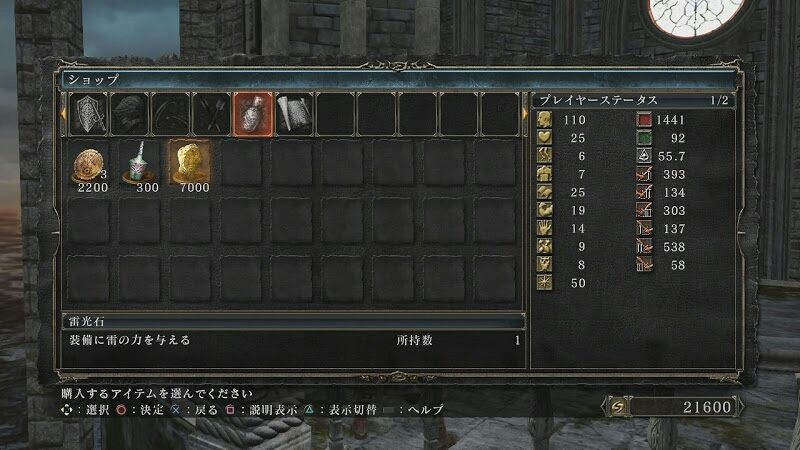The height and width of the screenshot is (450, 800).
Task: Choose the flask item priced 300
Action: pyautogui.click(x=139, y=163)
